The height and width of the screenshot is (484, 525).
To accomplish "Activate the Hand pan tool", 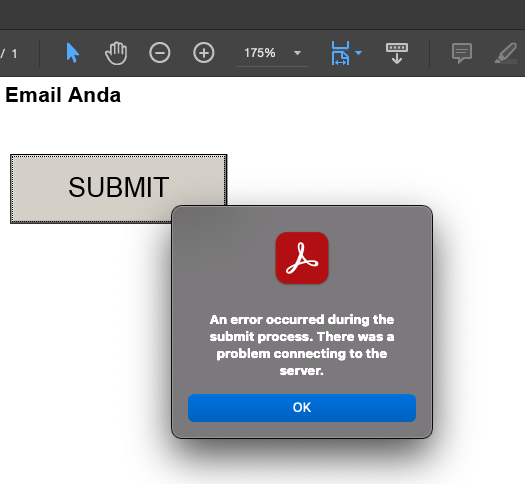I will (x=116, y=53).
